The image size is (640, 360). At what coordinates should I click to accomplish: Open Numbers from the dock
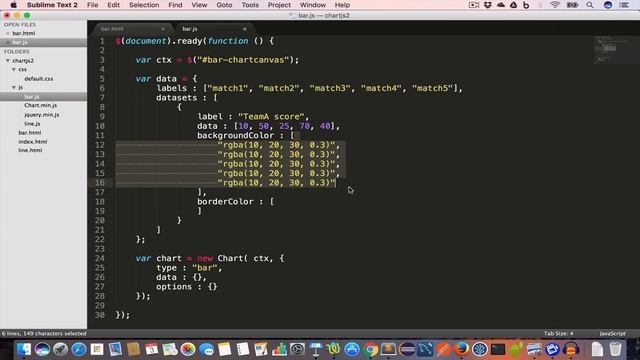279,349
